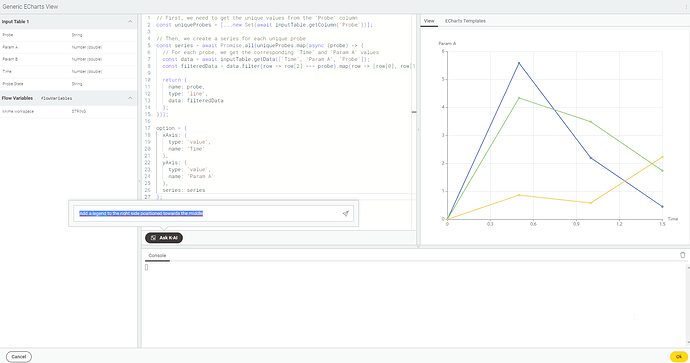
Task: Select the Time column entry
Action: click(x=68, y=71)
